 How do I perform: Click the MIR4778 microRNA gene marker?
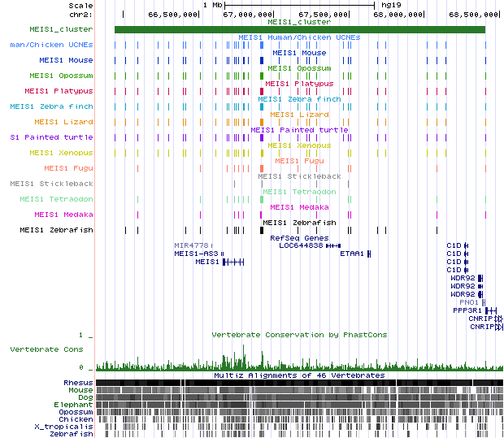pyautogui.click(x=211, y=245)
